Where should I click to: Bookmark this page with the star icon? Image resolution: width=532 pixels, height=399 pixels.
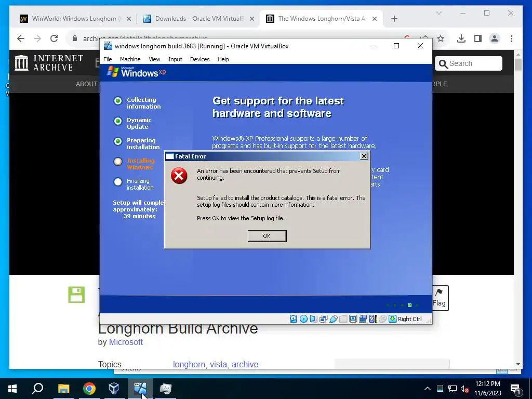[x=441, y=38]
